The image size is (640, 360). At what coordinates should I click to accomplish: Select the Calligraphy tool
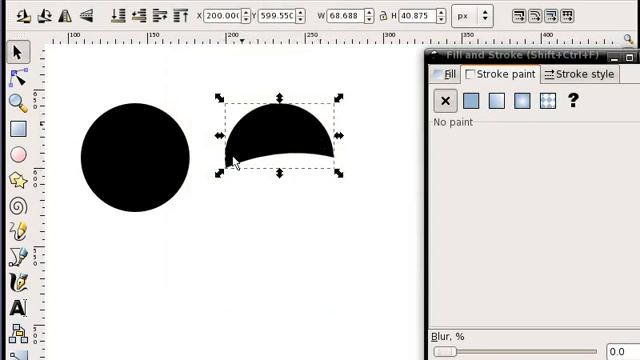pyautogui.click(x=18, y=282)
